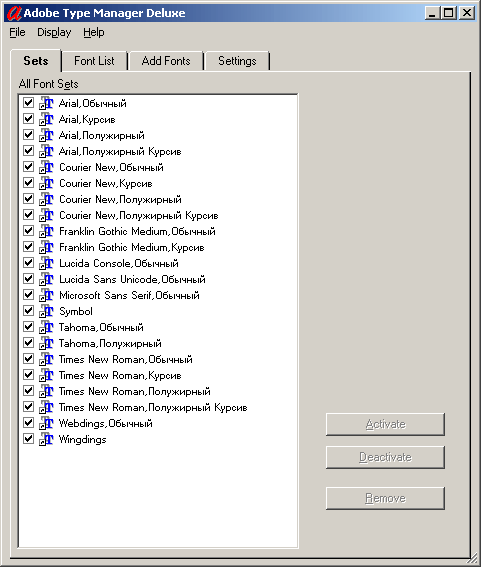Select the Tahoma,Обычный entry
Screen dimensions: 481x567
[x=101, y=327]
